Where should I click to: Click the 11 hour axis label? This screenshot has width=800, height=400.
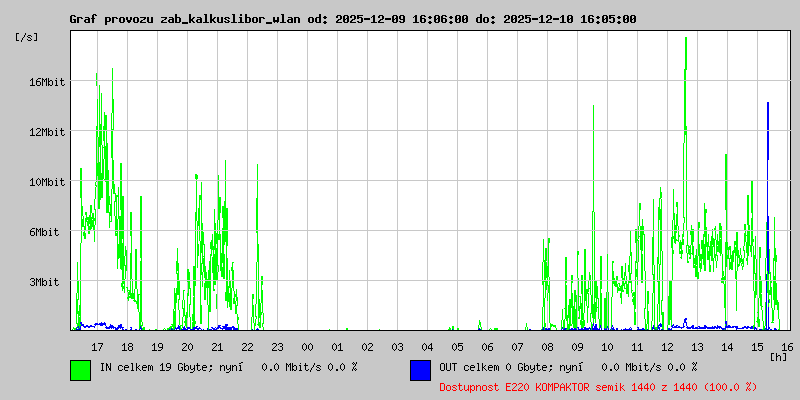tap(637, 347)
